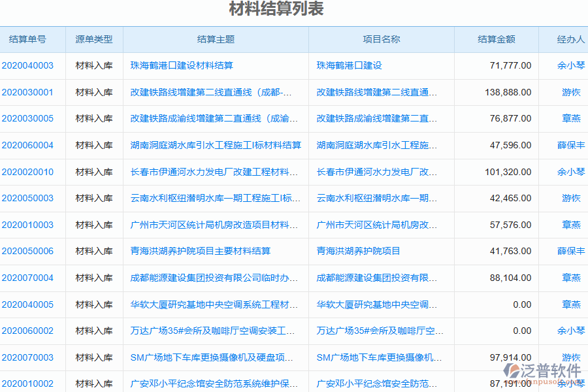Open settlement order 2020040003
588x392 pixels.
click(x=29, y=65)
